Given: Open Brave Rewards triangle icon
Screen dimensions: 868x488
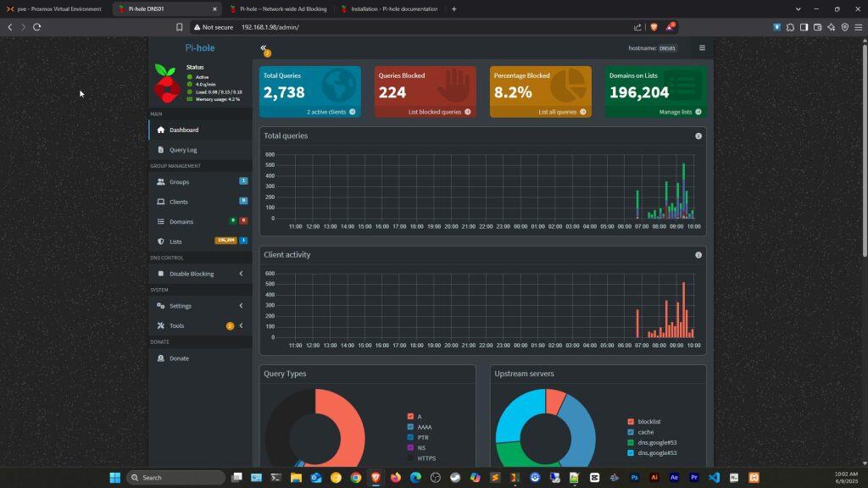Looking at the screenshot, I should 670,26.
